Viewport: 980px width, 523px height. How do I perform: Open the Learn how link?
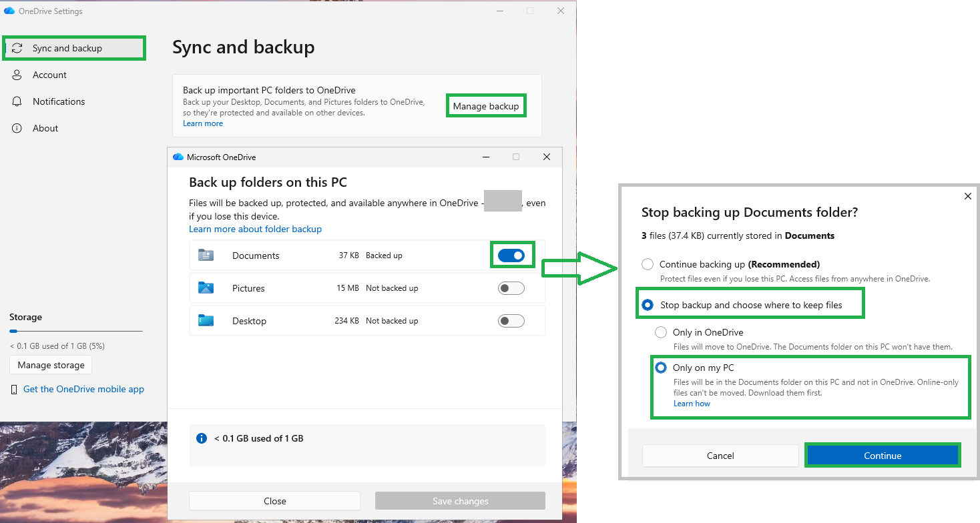(x=692, y=404)
